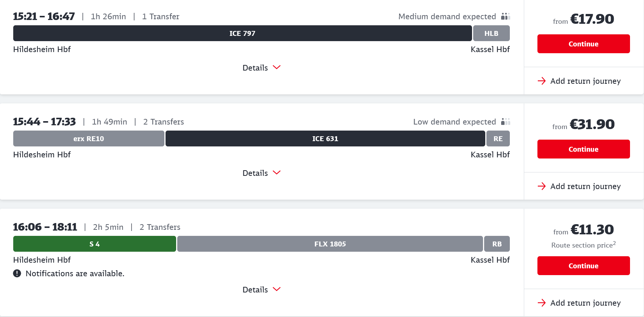The image size is (644, 317).
Task: Select the ICE 631 segment bar
Action: (325, 138)
